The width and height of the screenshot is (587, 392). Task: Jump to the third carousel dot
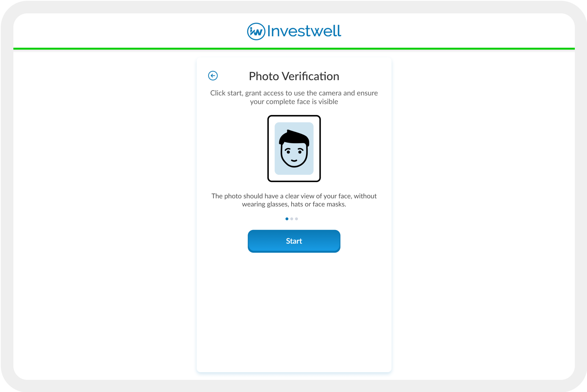pyautogui.click(x=296, y=219)
